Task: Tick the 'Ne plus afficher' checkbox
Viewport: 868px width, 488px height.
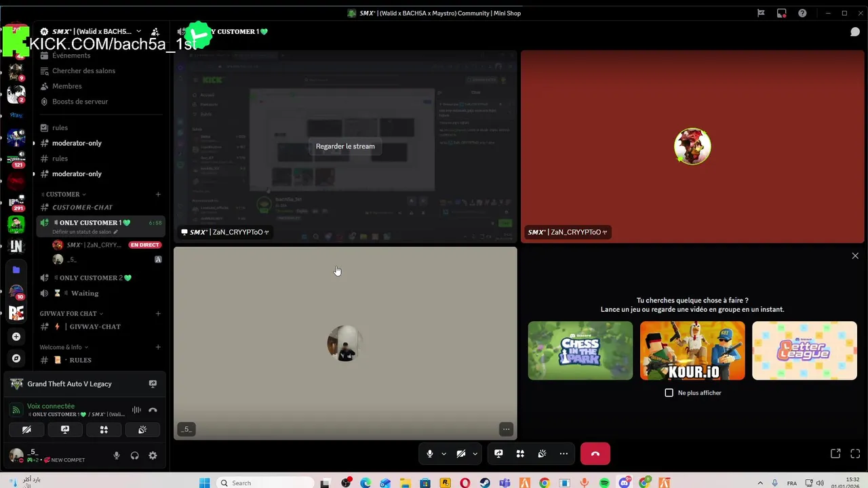Action: tap(669, 392)
